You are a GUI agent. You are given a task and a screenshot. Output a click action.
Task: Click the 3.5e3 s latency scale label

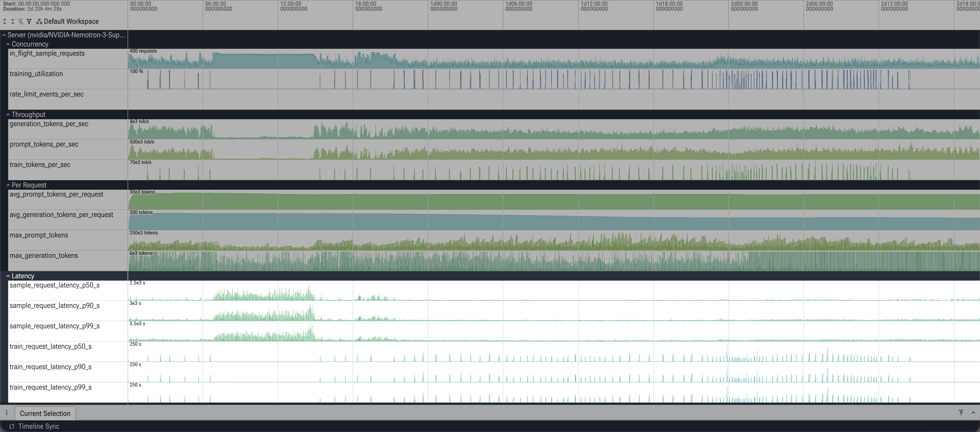[137, 324]
